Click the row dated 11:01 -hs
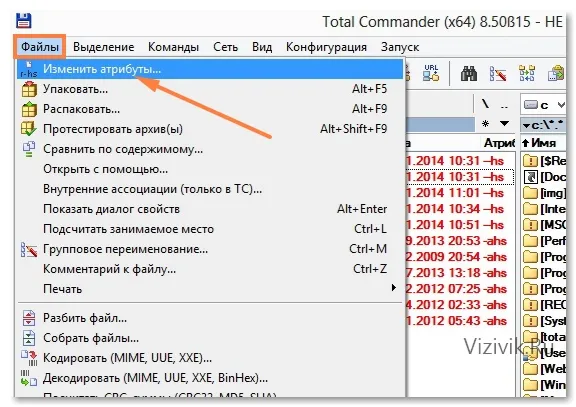 click(x=460, y=193)
